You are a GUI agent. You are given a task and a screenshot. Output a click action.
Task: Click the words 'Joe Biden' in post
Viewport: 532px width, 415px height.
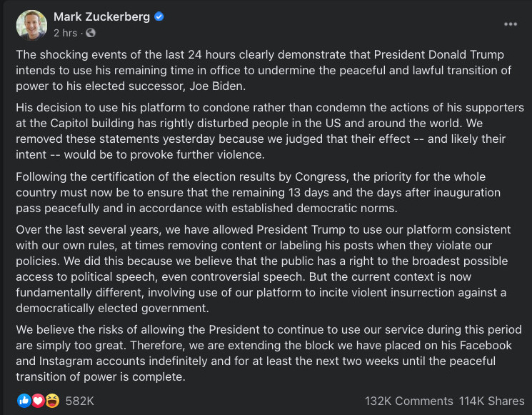216,86
